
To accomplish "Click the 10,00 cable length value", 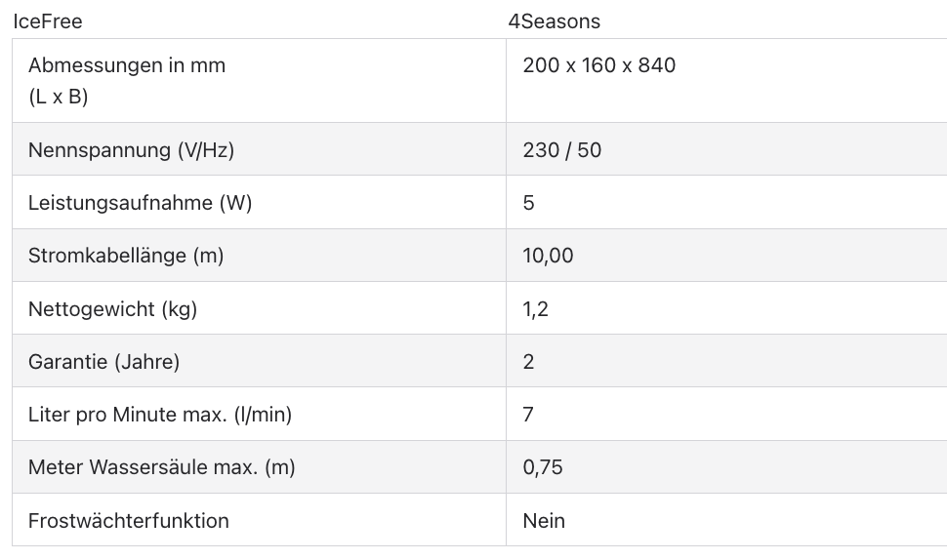I will click(549, 256).
